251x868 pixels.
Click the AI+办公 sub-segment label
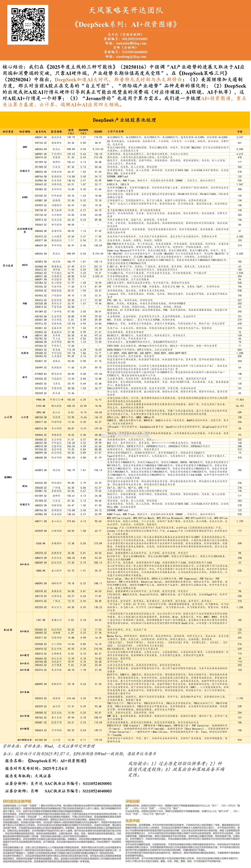coord(25,564)
